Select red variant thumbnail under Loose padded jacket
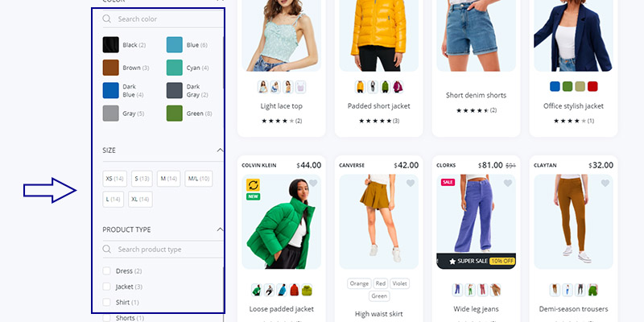The width and height of the screenshot is (644, 322). pyautogui.click(x=294, y=290)
